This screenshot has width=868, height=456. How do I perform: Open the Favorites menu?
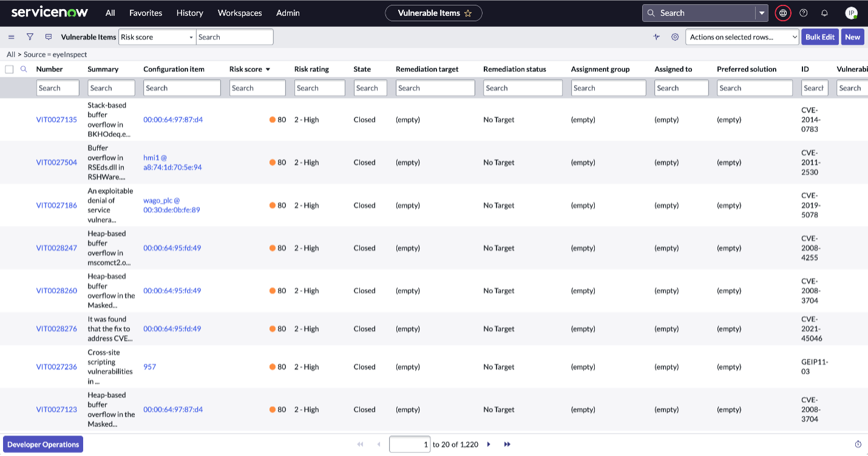tap(146, 13)
